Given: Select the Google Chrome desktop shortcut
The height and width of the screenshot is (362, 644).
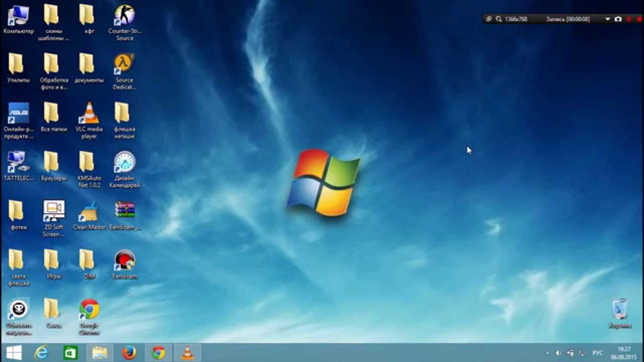Looking at the screenshot, I should click(x=89, y=317).
